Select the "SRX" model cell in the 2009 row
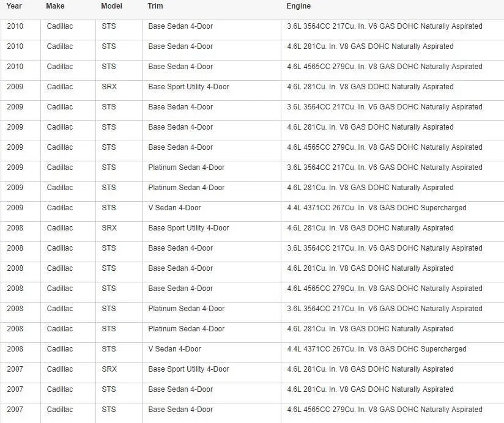504x423 pixels. (x=109, y=87)
